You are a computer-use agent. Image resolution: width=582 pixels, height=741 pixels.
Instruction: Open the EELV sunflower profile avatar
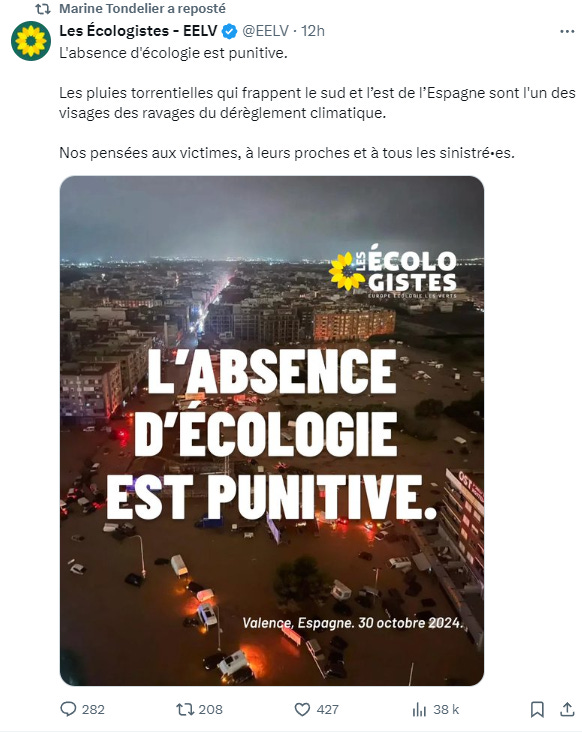[31, 41]
